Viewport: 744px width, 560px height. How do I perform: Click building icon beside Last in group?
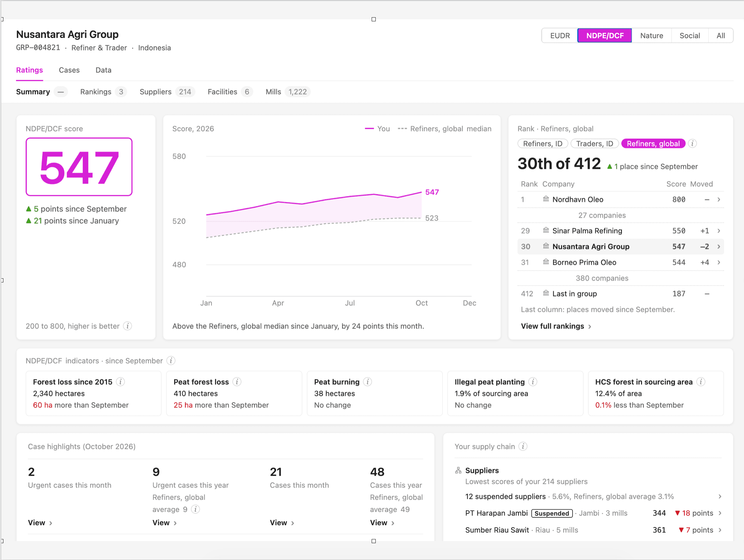point(546,293)
